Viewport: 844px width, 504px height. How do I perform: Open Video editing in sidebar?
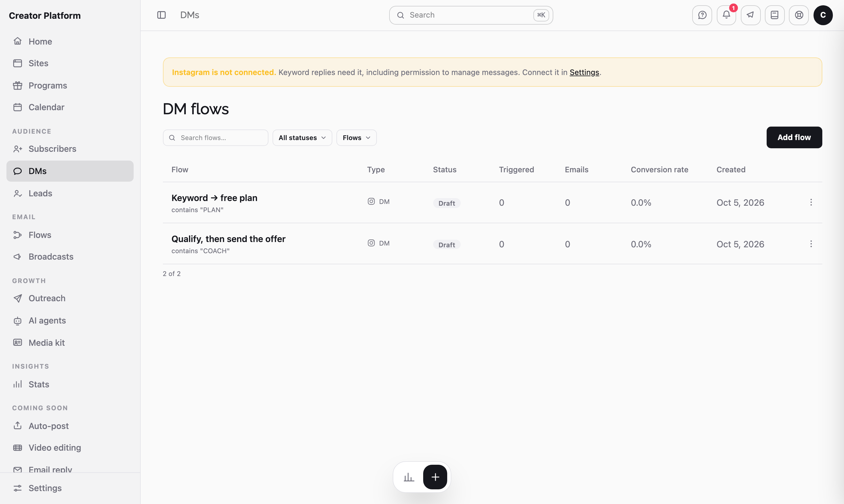[x=70, y=448]
